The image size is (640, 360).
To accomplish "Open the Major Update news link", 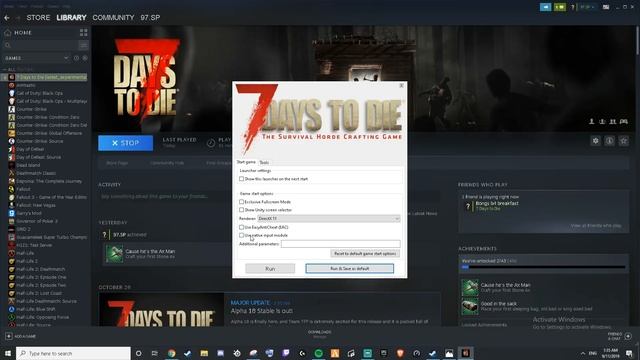I will 250,302.
